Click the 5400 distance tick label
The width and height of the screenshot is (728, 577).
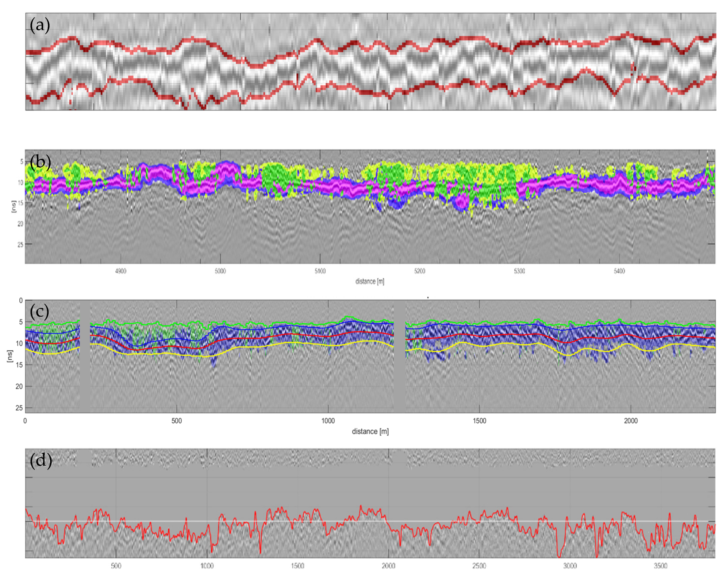[619, 271]
